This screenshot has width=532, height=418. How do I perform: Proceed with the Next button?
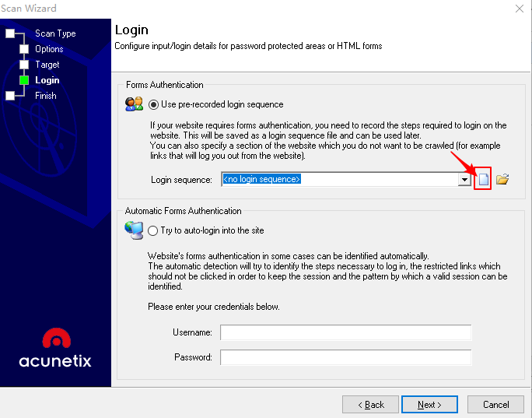click(429, 405)
